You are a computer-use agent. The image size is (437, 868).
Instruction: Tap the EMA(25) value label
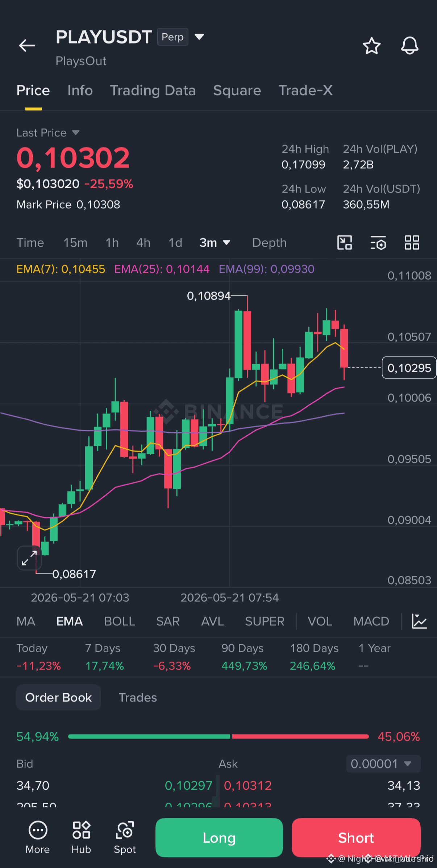[162, 269]
